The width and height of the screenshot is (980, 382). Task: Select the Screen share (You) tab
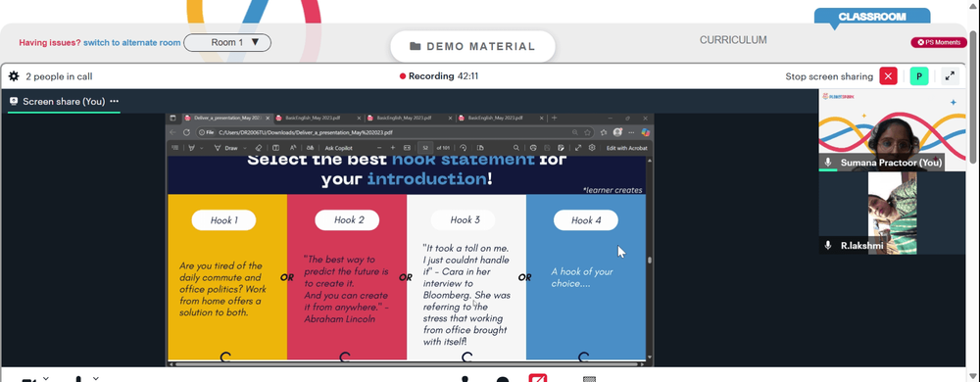[64, 101]
